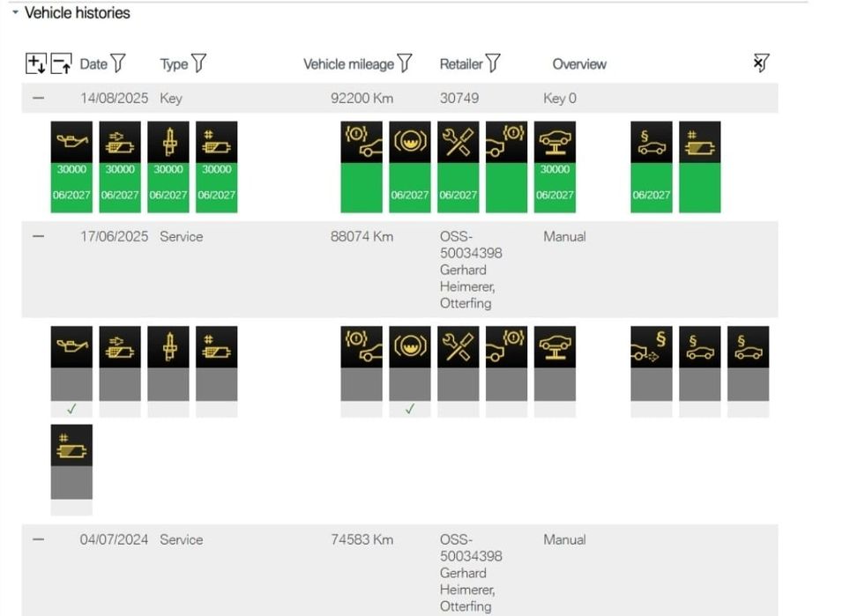Click green status bar under 14/08/2025 oil icon
Screen dimensions: 850x616
(x=71, y=188)
